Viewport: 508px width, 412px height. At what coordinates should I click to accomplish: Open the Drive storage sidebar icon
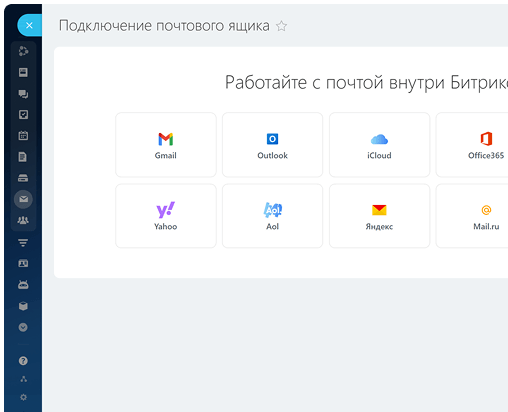[x=23, y=178]
